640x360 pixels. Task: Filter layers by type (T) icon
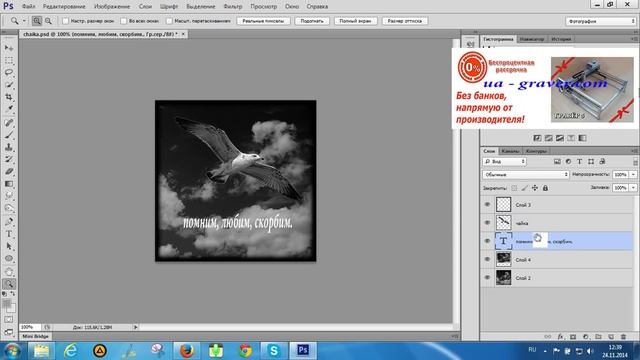tap(580, 162)
